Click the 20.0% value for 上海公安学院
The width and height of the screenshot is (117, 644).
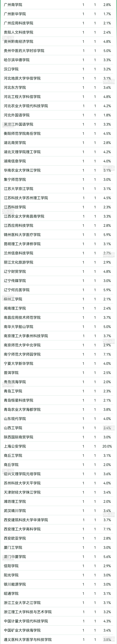coord(107,446)
